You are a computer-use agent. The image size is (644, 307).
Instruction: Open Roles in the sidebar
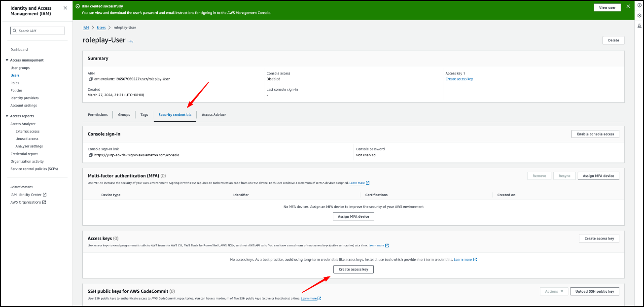pos(15,83)
